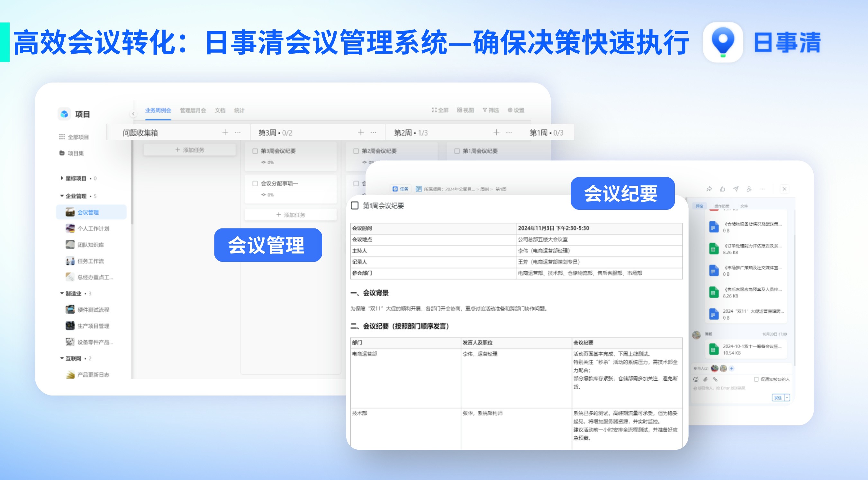Click the paper plane send icon
Viewport: 868px width, 480px height.
736,189
